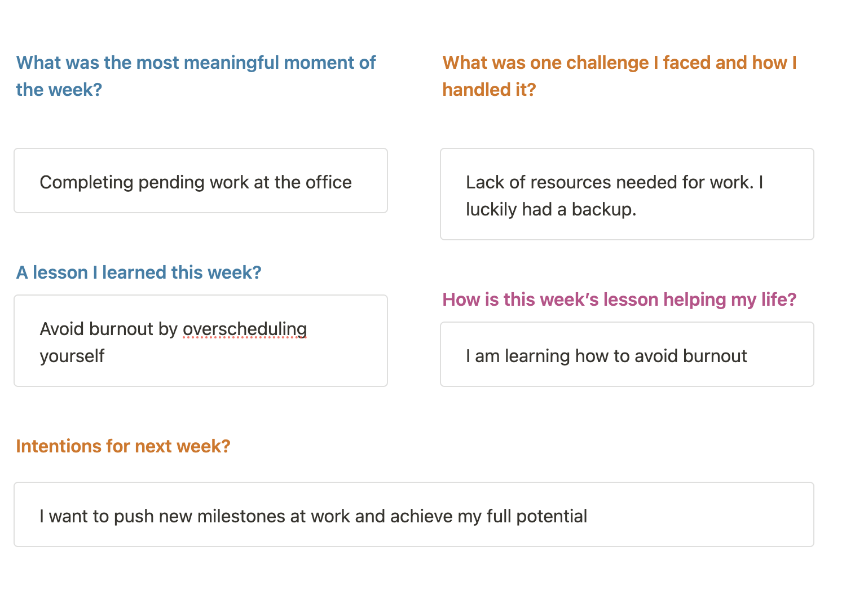Click the word 'potential' in the intentions answer
Screen dimensions: 855x616
(552, 516)
